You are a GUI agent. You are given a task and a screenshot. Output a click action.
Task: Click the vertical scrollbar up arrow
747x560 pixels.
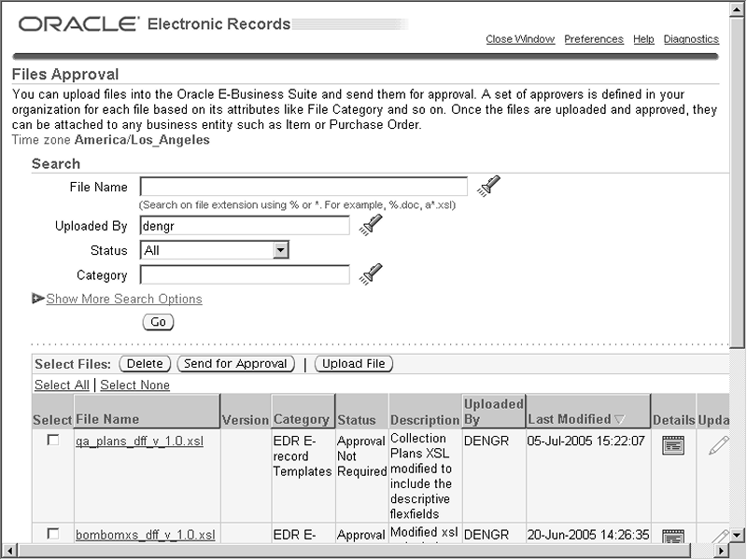(x=737, y=9)
